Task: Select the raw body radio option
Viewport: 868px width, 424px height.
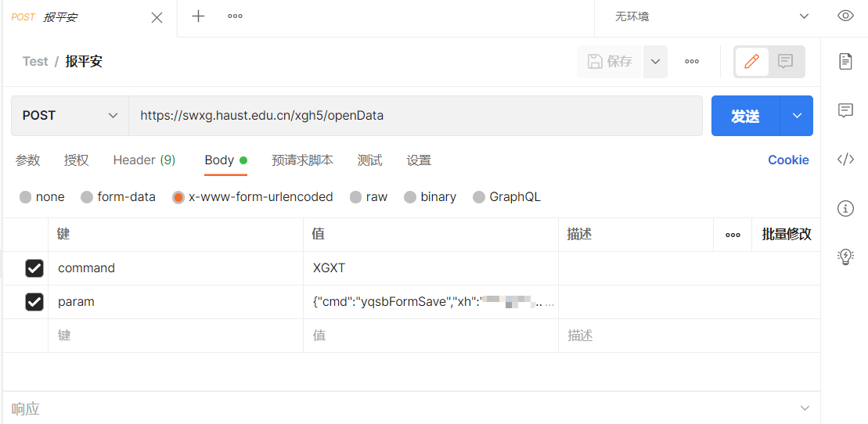Action: coord(355,197)
